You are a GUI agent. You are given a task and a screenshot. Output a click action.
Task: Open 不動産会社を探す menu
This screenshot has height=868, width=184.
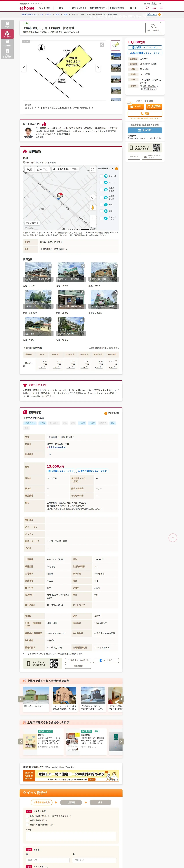pyautogui.click(x=117, y=8)
